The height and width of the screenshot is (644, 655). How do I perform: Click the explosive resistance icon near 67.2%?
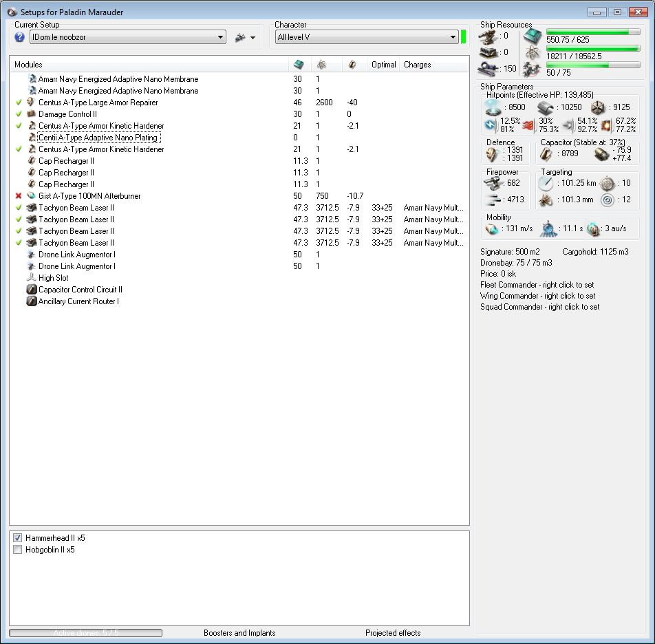(x=607, y=125)
